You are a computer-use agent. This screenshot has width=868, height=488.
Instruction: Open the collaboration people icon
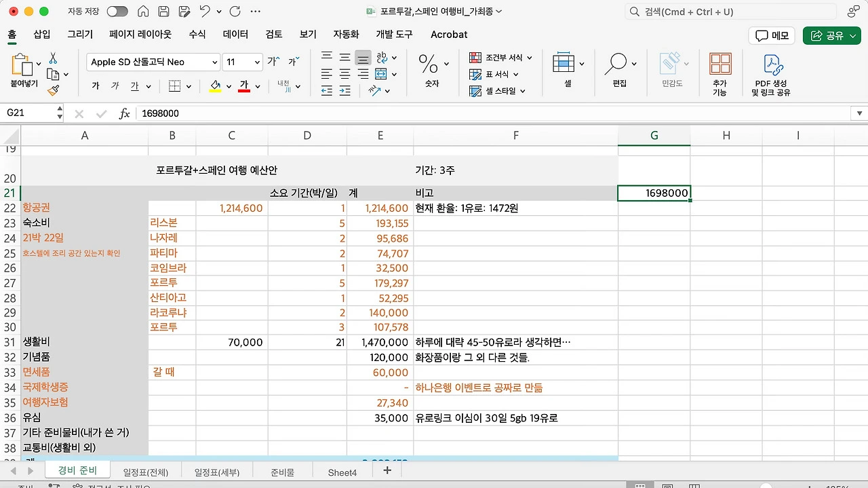coord(854,12)
